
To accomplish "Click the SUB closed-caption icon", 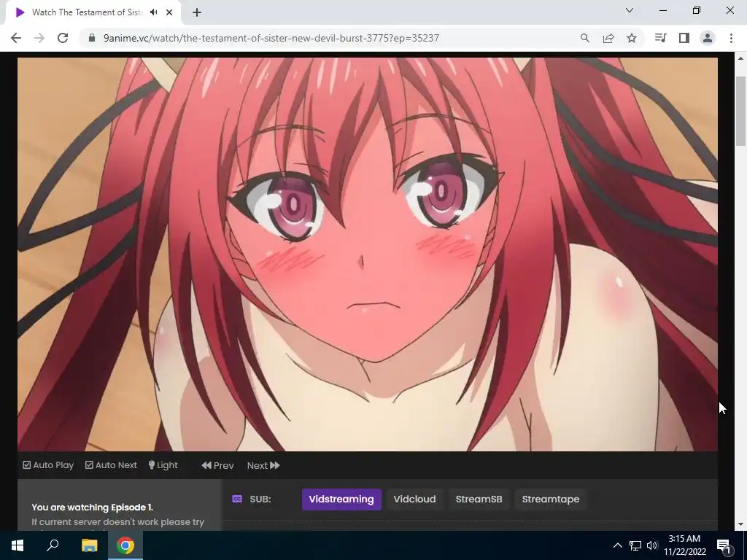I will pos(237,499).
